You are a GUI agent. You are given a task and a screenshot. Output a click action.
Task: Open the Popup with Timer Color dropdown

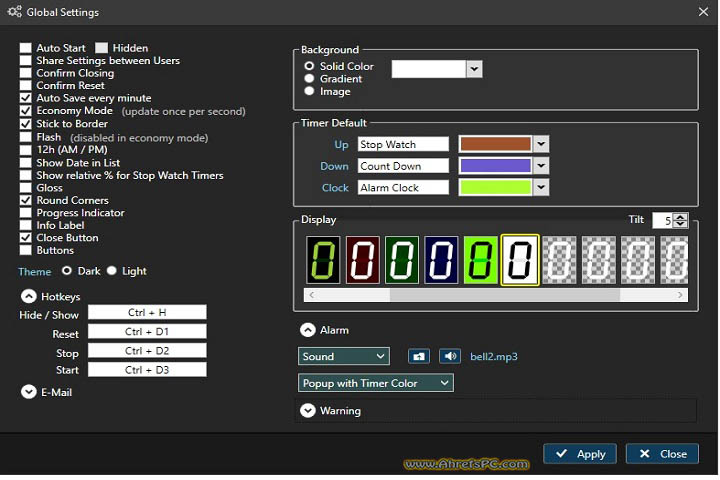376,383
